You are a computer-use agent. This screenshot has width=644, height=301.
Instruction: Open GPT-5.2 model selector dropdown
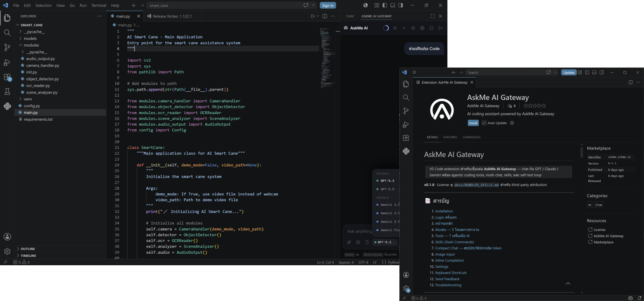click(385, 242)
